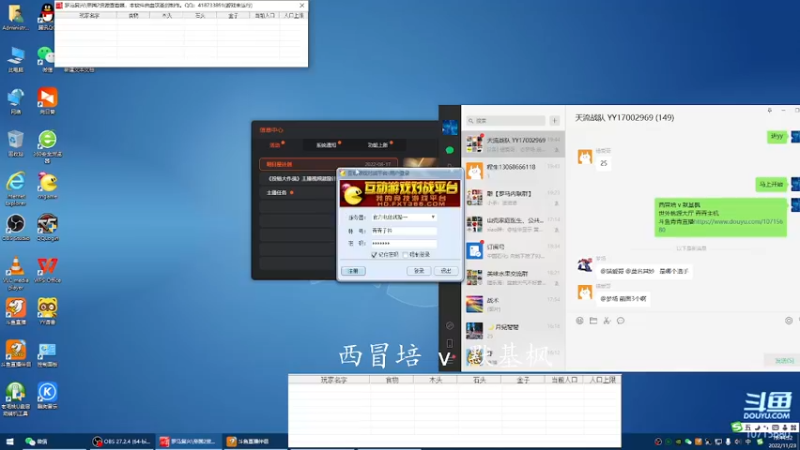Image resolution: width=800 pixels, height=450 pixels.
Task: Click the Windows Start button
Action: [10, 441]
